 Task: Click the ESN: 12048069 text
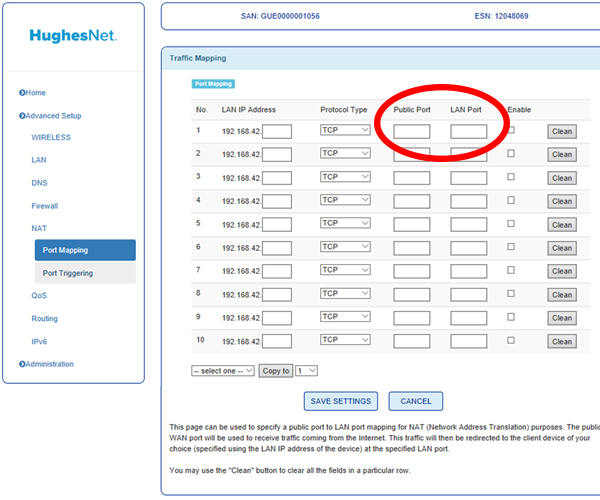point(501,16)
